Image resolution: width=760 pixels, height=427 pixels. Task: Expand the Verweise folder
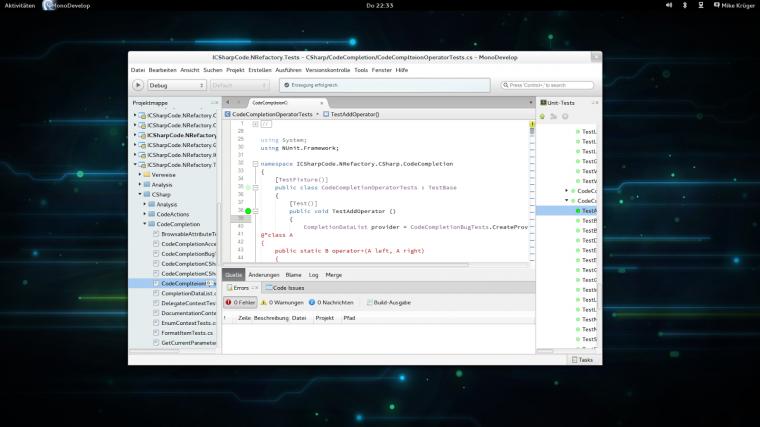point(140,174)
